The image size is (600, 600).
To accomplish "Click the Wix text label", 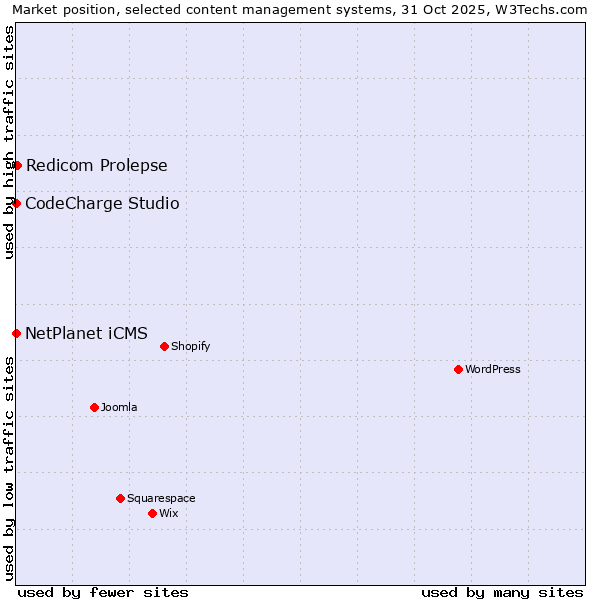I will click(x=169, y=514).
